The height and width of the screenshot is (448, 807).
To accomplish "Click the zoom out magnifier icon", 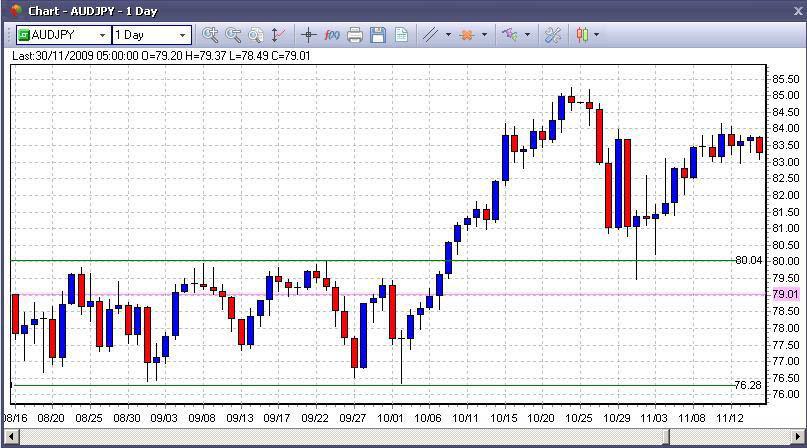I will click(233, 35).
